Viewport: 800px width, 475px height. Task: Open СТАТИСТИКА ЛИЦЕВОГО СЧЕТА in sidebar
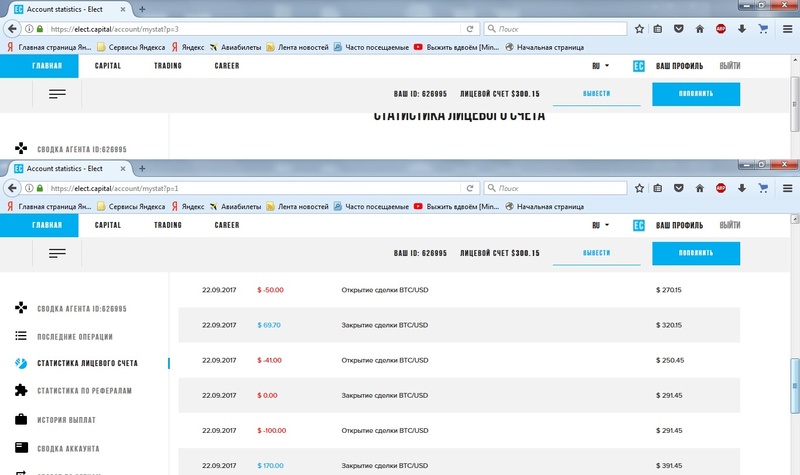click(x=87, y=363)
